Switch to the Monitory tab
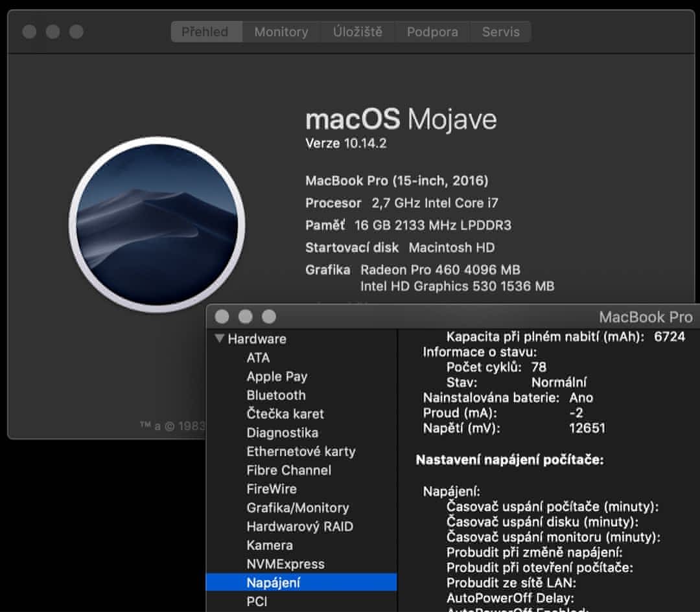700x612 pixels. click(281, 32)
